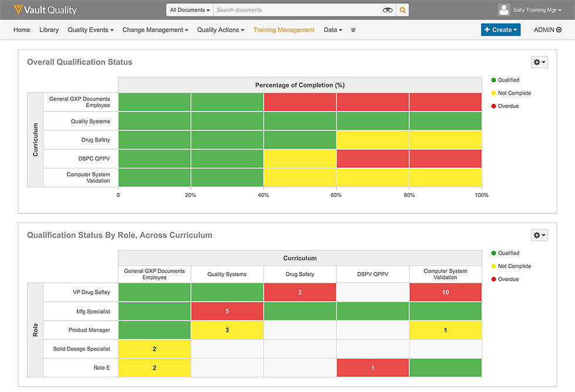
Task: Click the ADMIN arrow icon
Action: coord(559,30)
